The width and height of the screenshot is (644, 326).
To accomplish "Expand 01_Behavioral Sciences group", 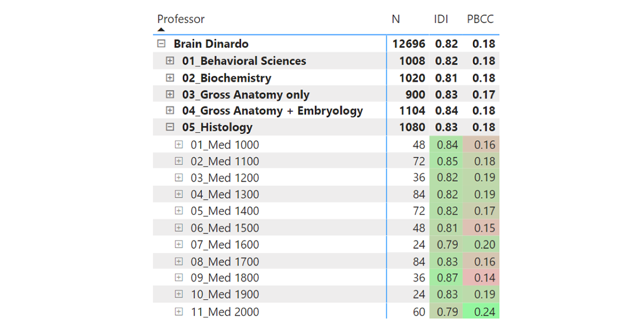I will point(170,61).
